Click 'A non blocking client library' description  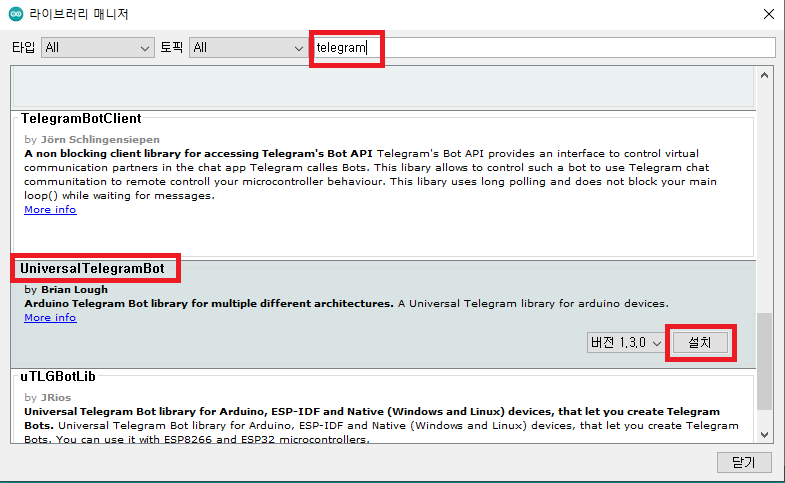[198, 154]
